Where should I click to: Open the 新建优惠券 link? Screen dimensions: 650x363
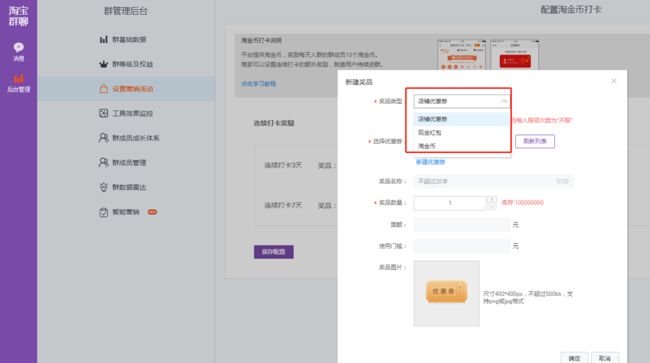point(430,162)
